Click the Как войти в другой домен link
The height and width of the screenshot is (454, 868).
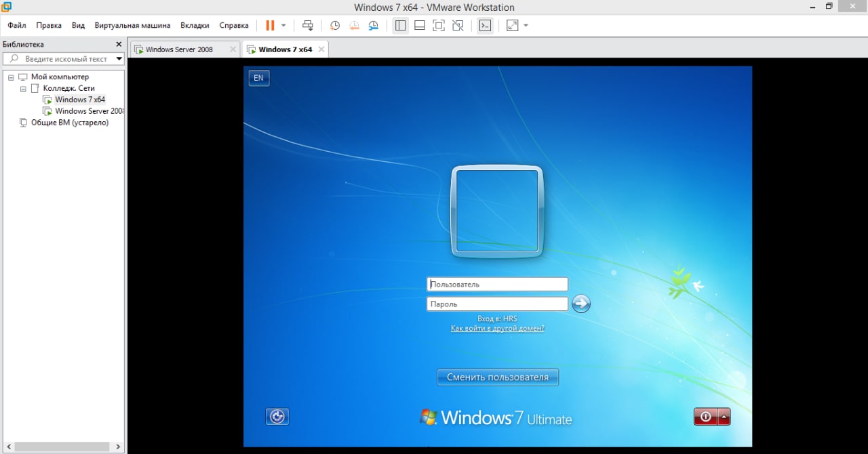coord(498,328)
